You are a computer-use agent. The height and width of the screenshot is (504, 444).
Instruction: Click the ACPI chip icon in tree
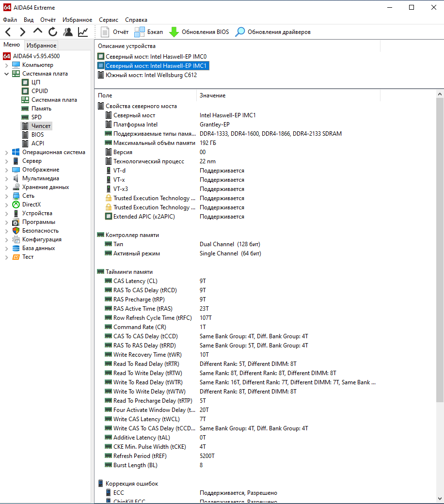25,143
